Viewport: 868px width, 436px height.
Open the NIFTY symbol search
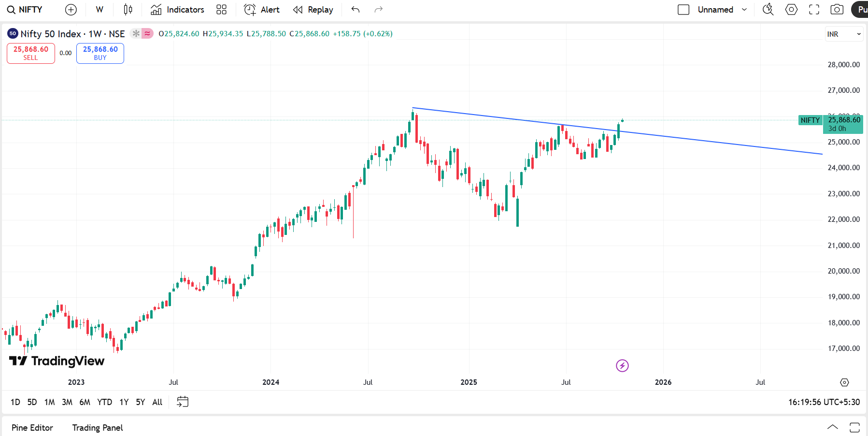pyautogui.click(x=25, y=10)
